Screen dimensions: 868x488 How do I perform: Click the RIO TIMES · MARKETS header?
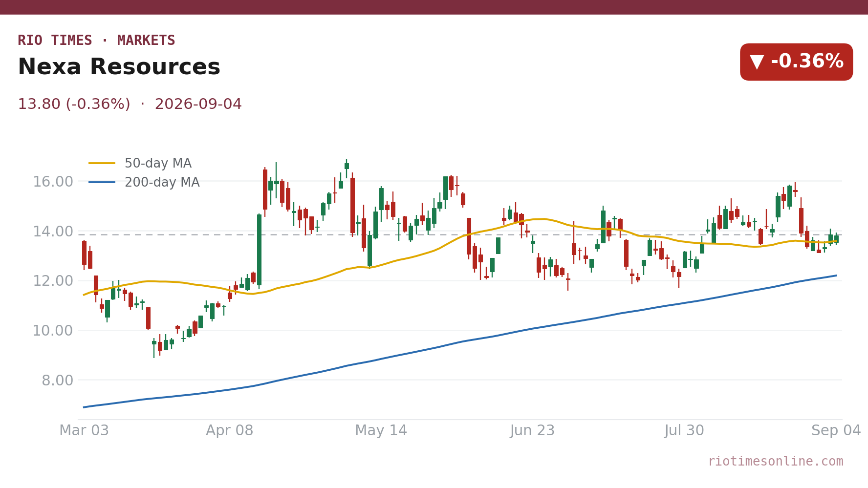96,41
